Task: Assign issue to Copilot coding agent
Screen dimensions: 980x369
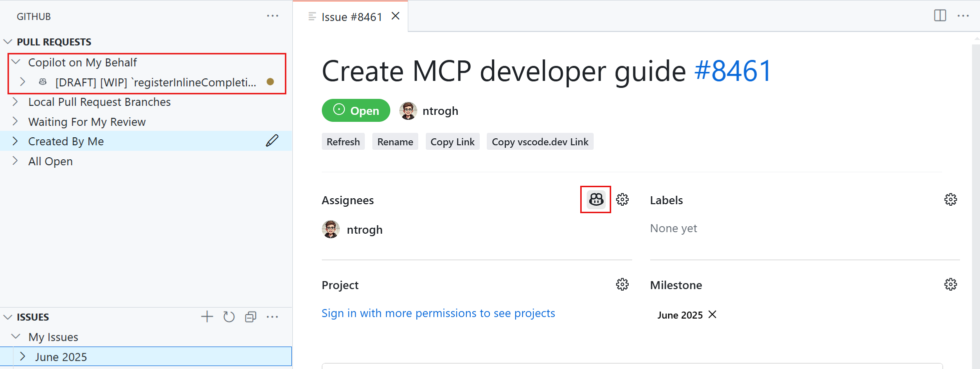Action: pyautogui.click(x=596, y=200)
